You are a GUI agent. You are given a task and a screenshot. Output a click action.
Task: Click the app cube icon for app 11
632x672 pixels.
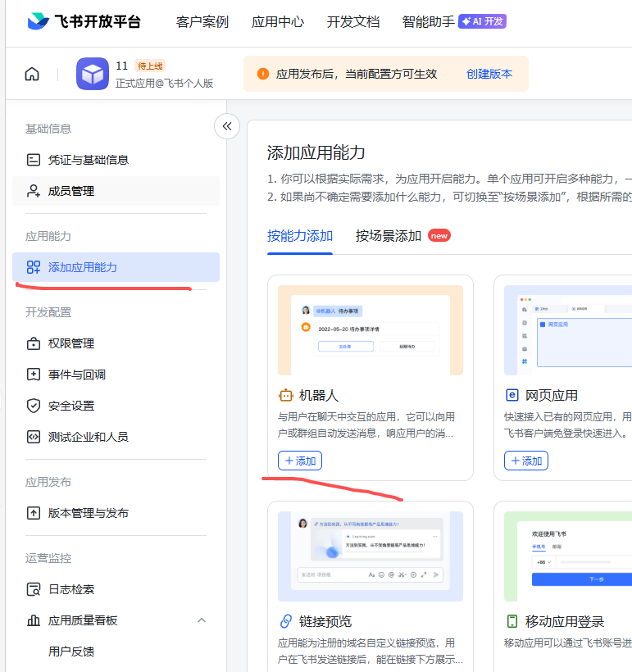tap(93, 74)
